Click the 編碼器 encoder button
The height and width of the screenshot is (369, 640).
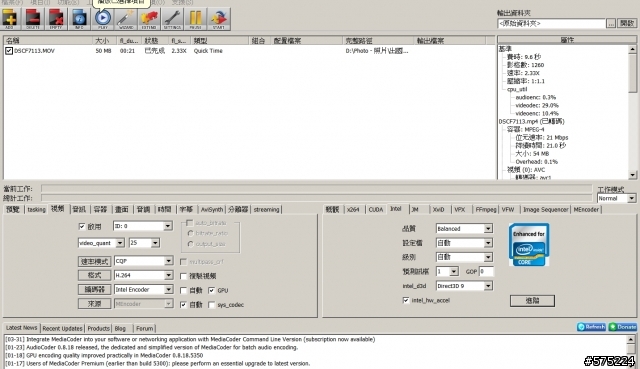pyautogui.click(x=94, y=289)
